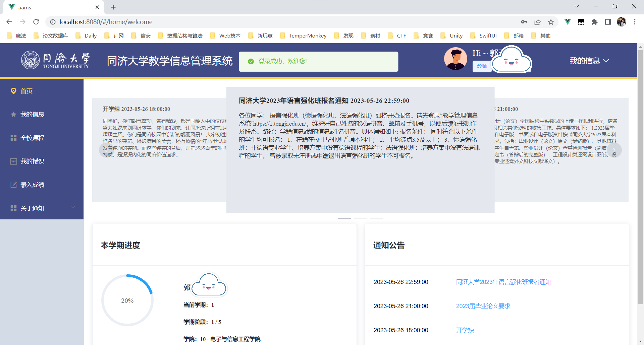Click the browser back button
Viewport: 644px width, 345px height.
coord(9,22)
